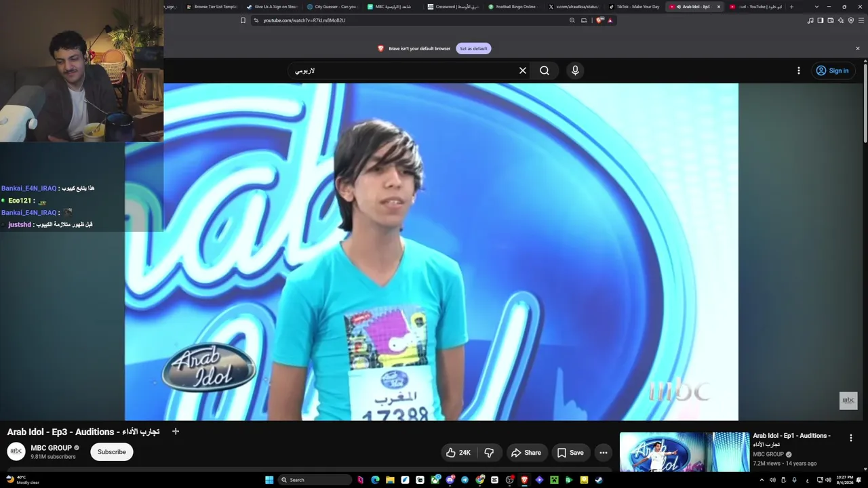Start voice search with the microphone

575,70
